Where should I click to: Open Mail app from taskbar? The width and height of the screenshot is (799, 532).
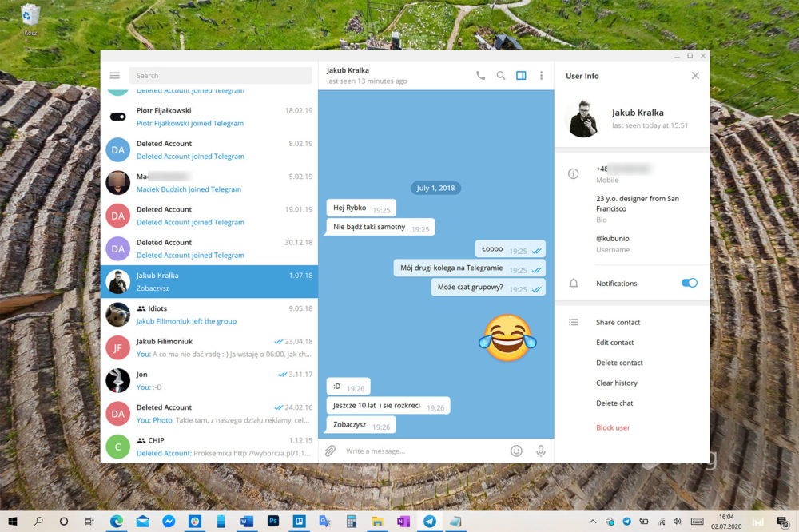click(143, 522)
